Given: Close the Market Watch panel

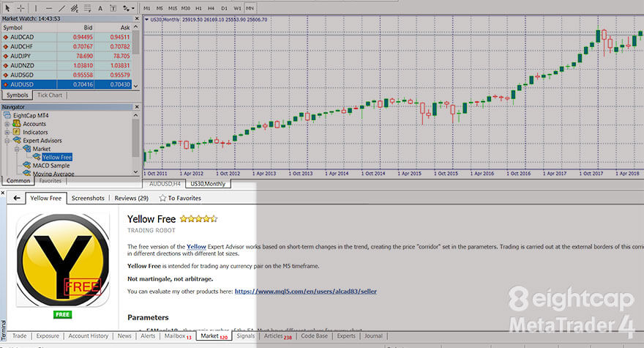Looking at the screenshot, I should point(137,18).
